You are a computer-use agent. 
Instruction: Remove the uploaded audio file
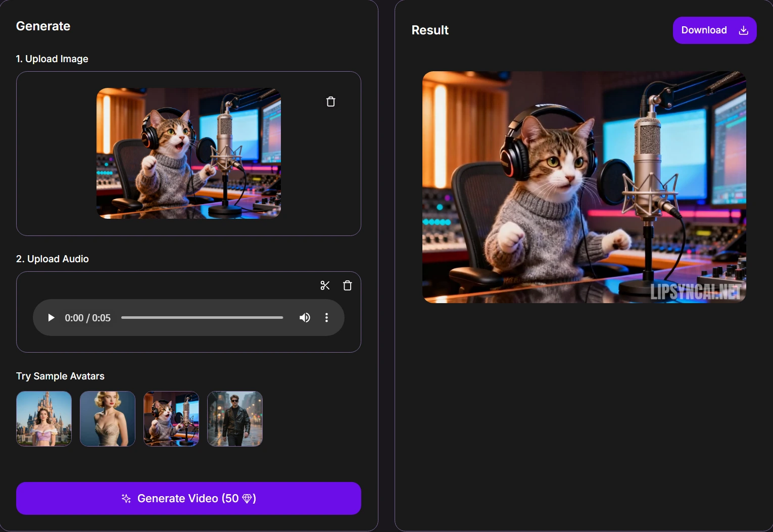point(347,285)
